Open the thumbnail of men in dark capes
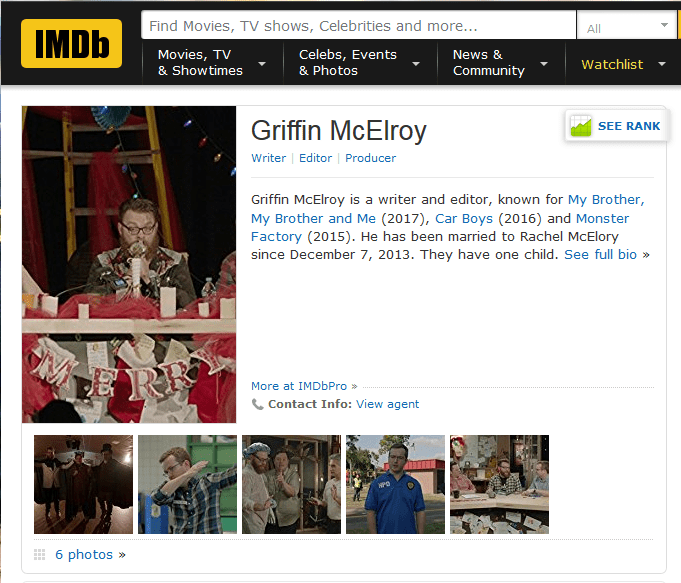This screenshot has width=681, height=583. (83, 484)
